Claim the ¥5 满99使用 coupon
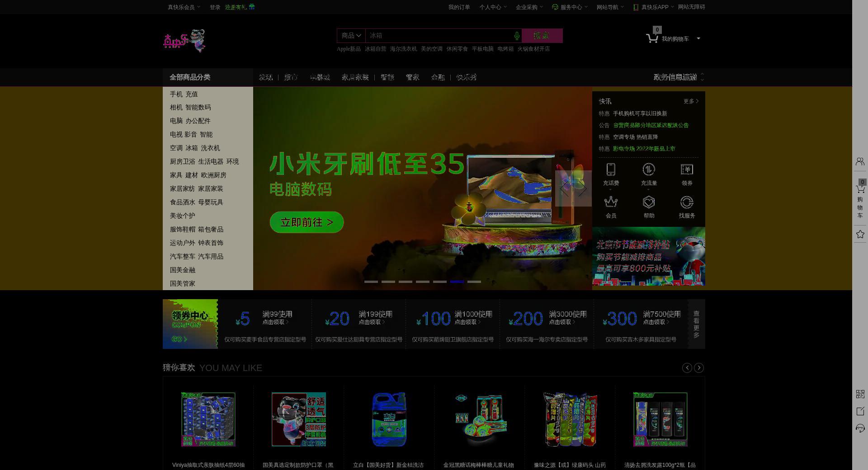 pos(265,324)
